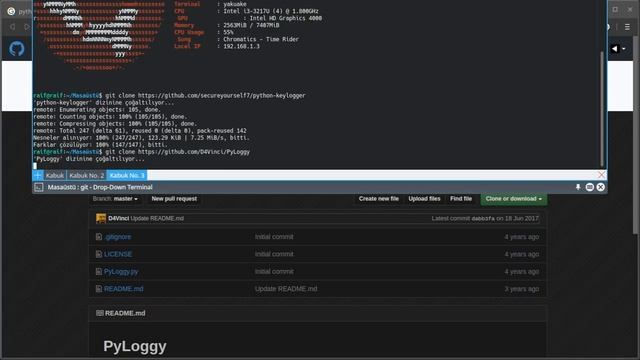Click the file icon beside .gitignore
Image resolution: width=640 pixels, height=360 pixels.
click(x=98, y=237)
